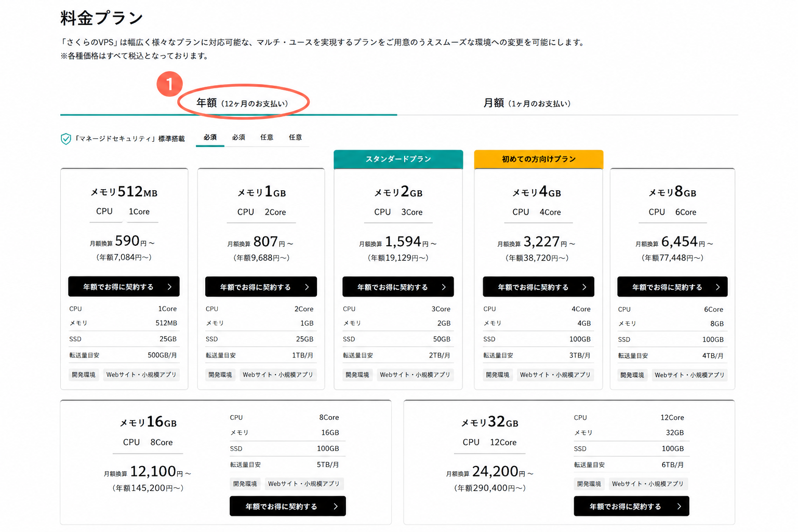Click the ※各種価格はすべて税込 note text
This screenshot has height=532, width=798.
pos(135,56)
